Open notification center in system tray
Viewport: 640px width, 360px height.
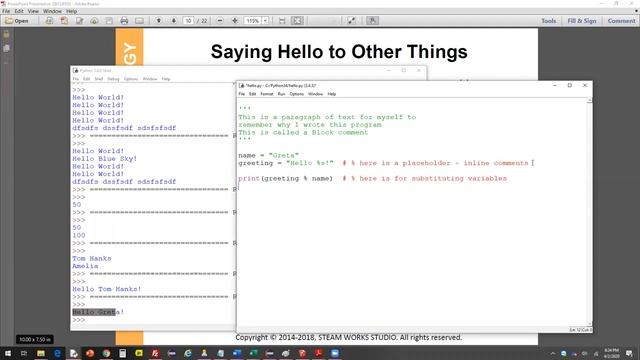tap(629, 353)
